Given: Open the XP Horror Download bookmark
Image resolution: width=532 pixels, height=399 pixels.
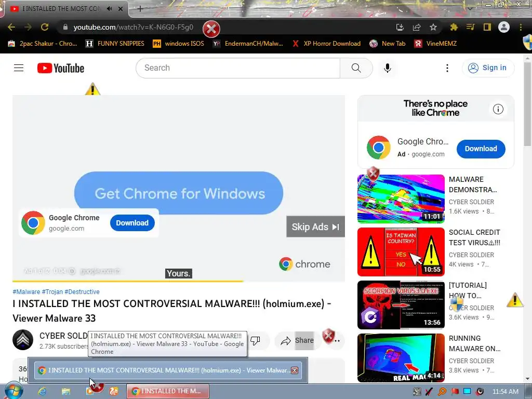Looking at the screenshot, I should [x=326, y=44].
